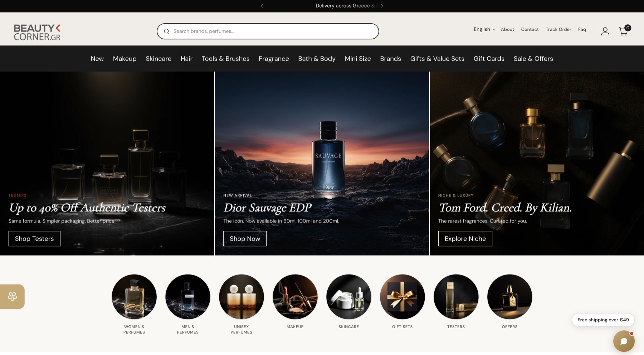Expand the English language dropdown
This screenshot has height=355, width=644.
point(484,29)
